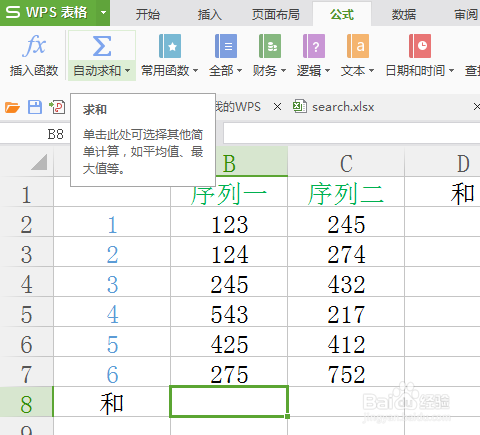The image size is (480, 435).
Task: Click the 日期和时间 clock book icon
Action: click(420, 46)
